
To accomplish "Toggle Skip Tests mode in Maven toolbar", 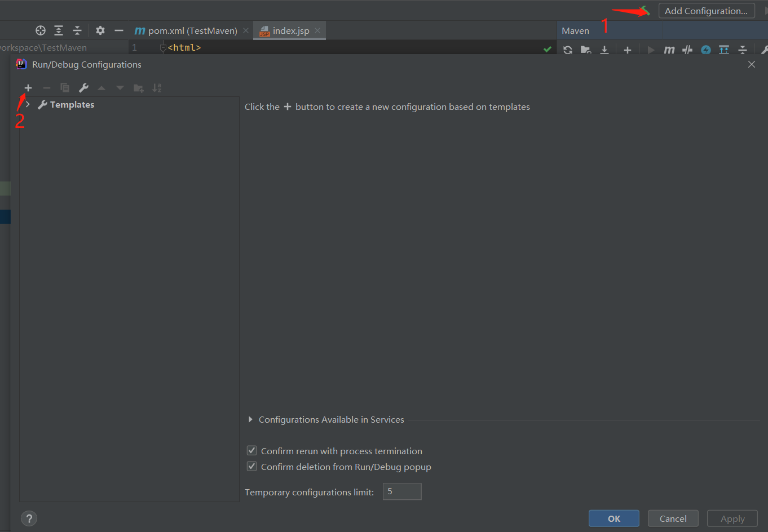I will pos(688,50).
